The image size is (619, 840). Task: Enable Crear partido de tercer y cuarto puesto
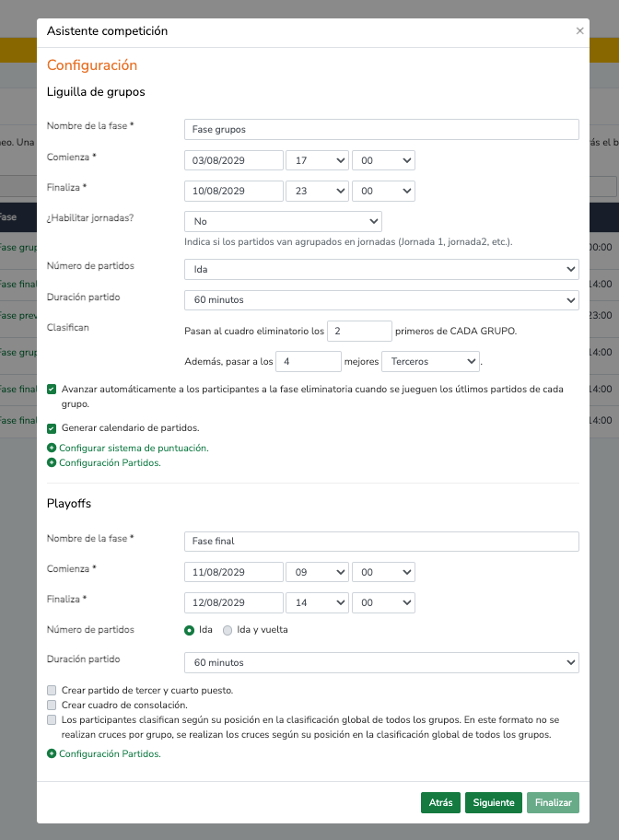tap(53, 690)
